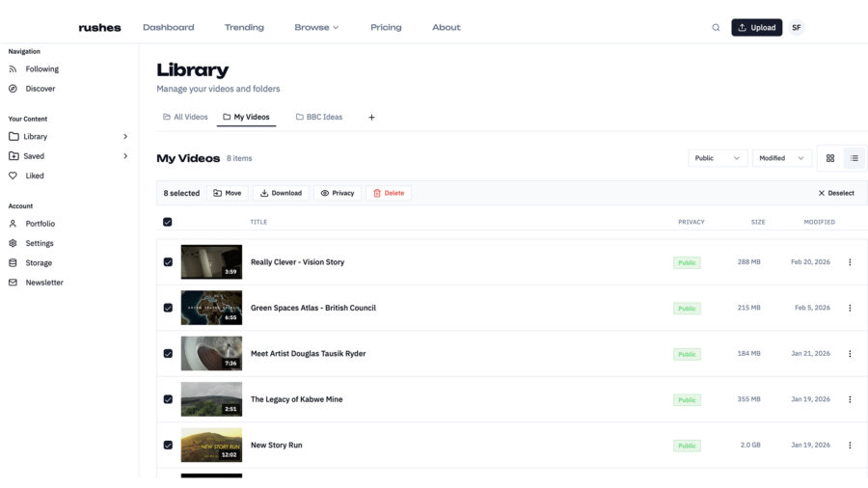
Task: Open Discover compass in sidebar
Action: 32,89
